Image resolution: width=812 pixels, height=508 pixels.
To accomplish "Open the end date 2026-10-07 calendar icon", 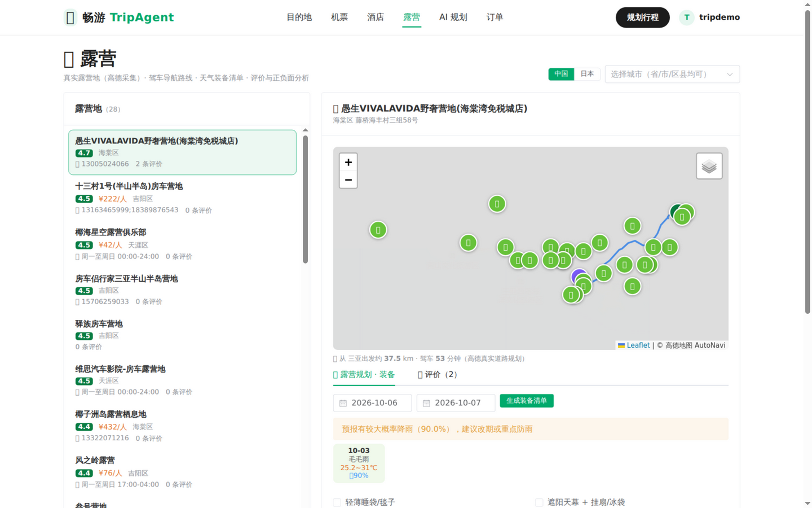I will [x=426, y=403].
